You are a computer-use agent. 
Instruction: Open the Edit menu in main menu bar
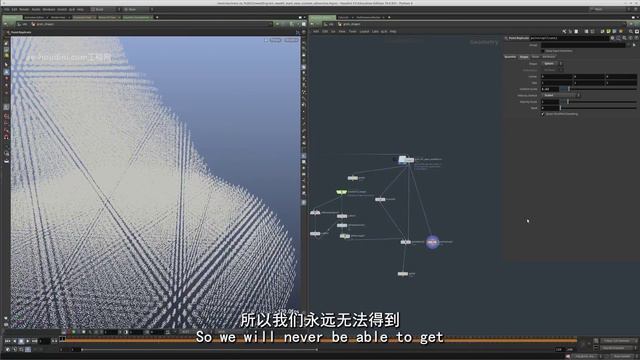14,9
